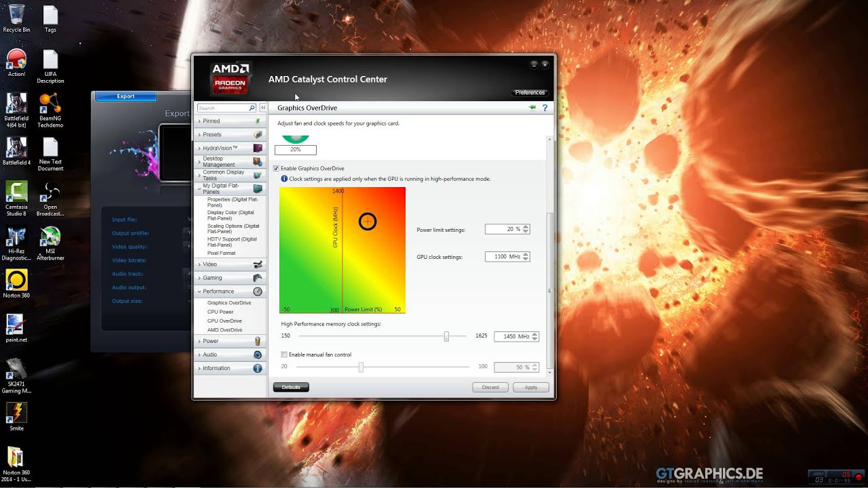868x488 pixels.
Task: Increase memory clock 1450 MHz up arrow
Action: pos(535,334)
